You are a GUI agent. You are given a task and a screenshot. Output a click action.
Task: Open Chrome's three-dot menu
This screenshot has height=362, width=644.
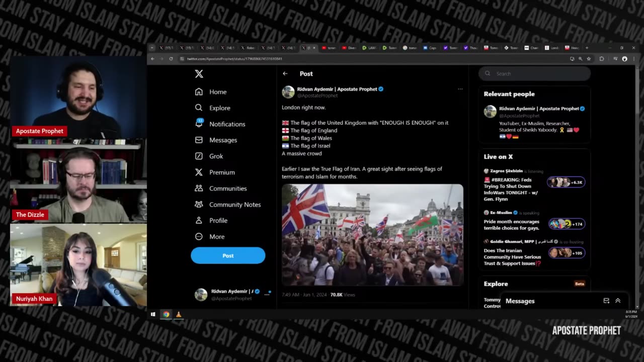pos(633,59)
